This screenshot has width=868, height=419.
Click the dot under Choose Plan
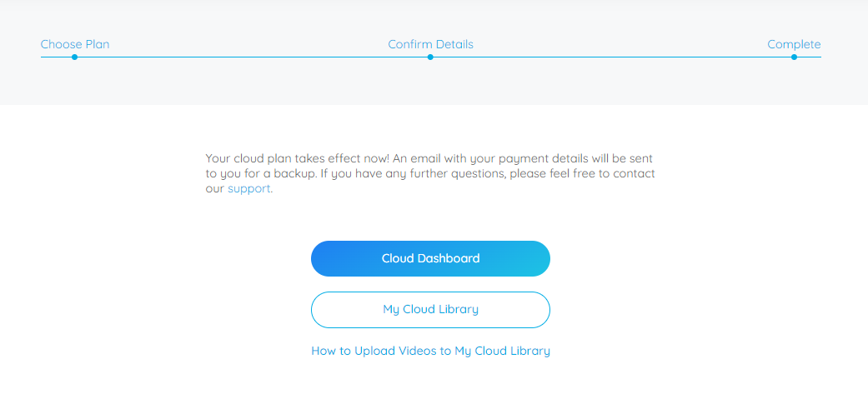75,57
